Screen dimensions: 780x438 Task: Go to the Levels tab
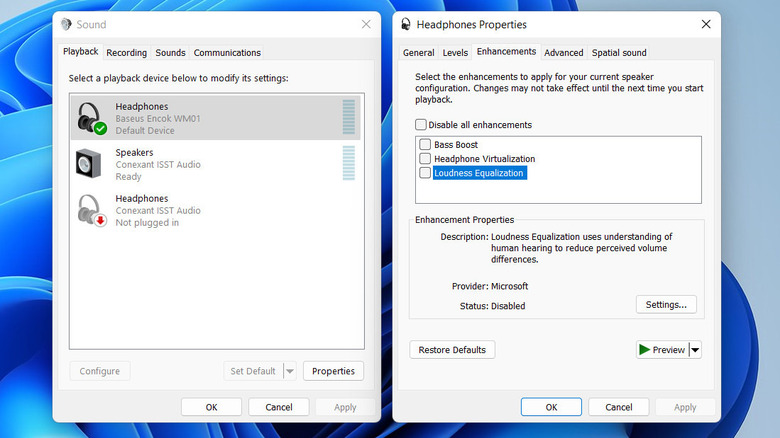click(455, 53)
